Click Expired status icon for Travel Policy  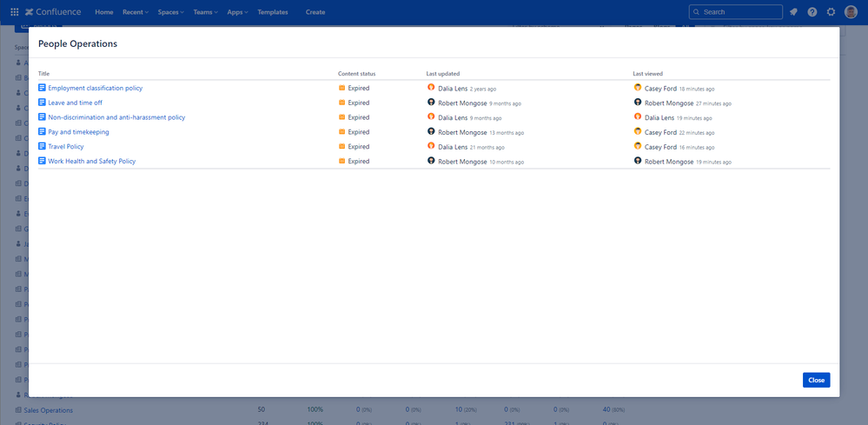(341, 147)
